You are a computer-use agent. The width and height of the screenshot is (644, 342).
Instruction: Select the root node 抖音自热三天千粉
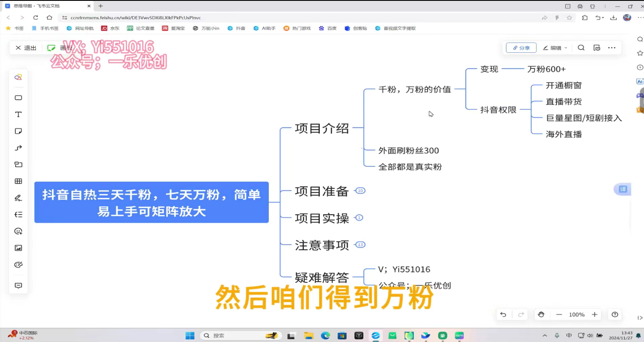[151, 202]
